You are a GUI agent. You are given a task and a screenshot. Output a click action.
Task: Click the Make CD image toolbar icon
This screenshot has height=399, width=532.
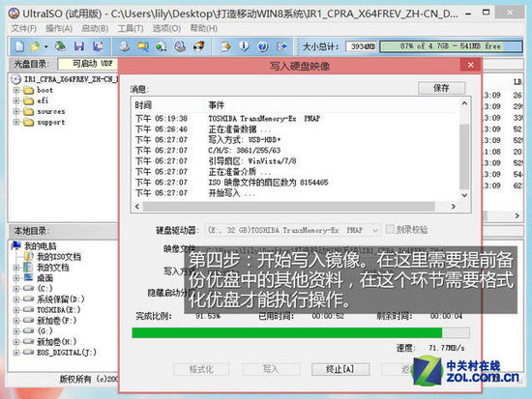pyautogui.click(x=124, y=46)
